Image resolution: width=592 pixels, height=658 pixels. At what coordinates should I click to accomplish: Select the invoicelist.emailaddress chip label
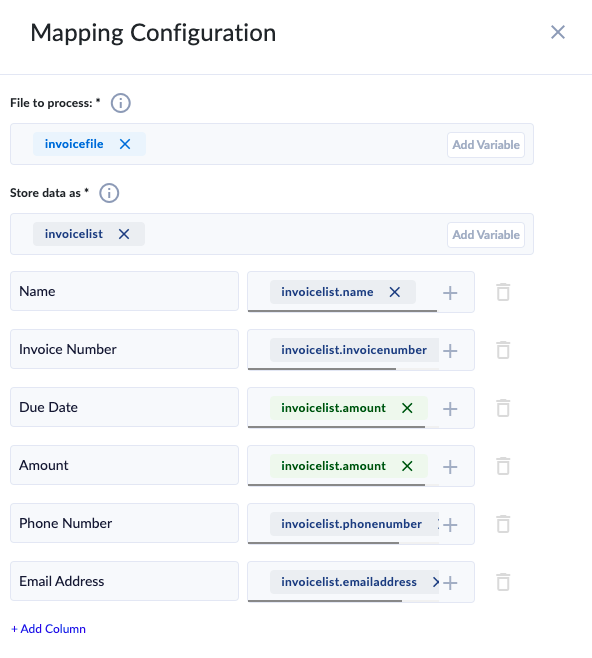click(x=349, y=582)
